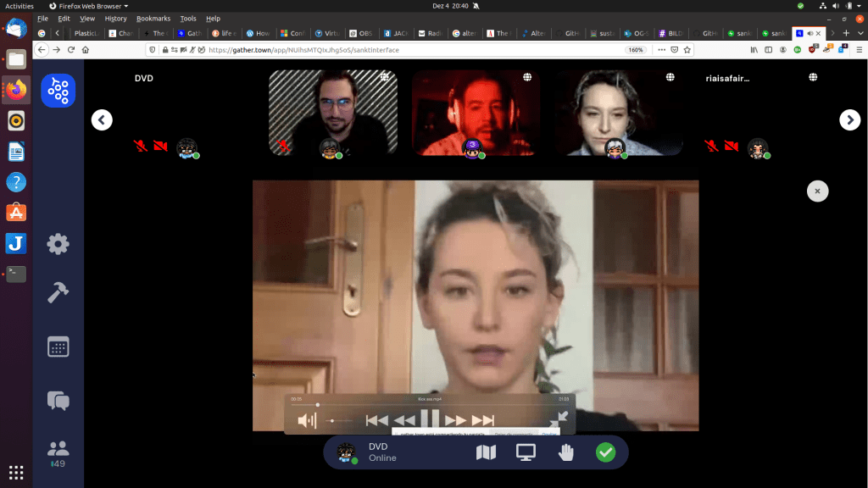868x488 pixels.
Task: Click the Gather grapes logo
Action: pyautogui.click(x=58, y=91)
